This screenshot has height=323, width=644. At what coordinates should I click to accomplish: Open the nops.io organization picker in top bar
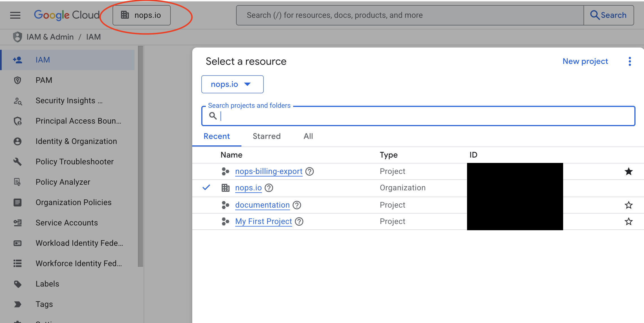(141, 15)
